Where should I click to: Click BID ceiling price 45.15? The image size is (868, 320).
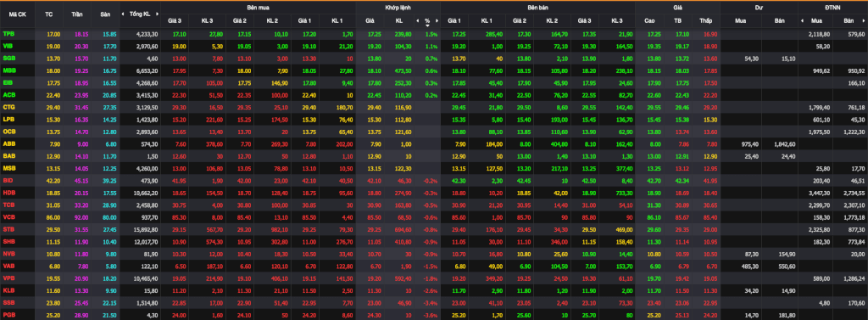tap(81, 180)
